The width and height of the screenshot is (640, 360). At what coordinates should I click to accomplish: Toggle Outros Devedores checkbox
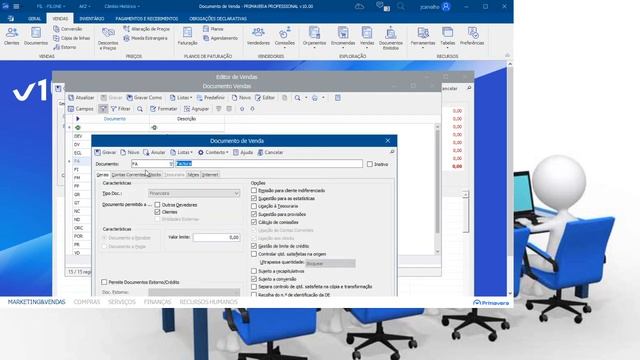click(157, 205)
